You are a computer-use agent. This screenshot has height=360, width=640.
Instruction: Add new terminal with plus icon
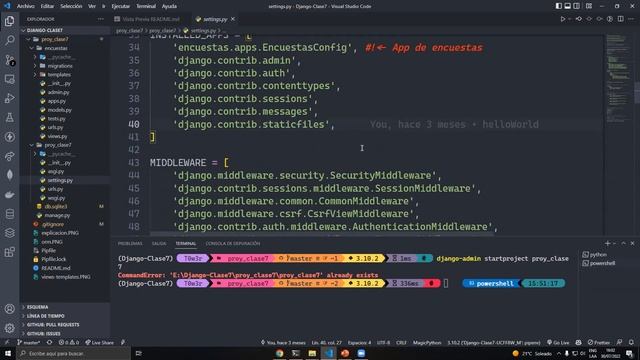click(607, 243)
